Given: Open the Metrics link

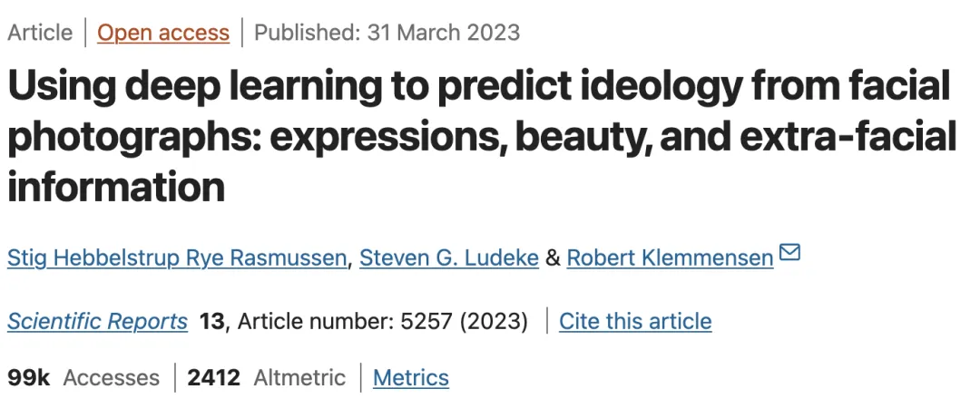Looking at the screenshot, I should 411,377.
